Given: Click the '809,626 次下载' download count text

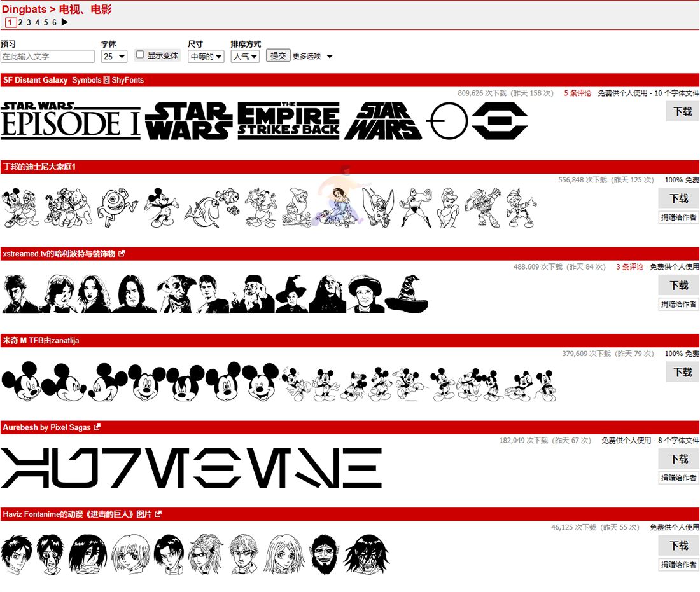Looking at the screenshot, I should 482,93.
